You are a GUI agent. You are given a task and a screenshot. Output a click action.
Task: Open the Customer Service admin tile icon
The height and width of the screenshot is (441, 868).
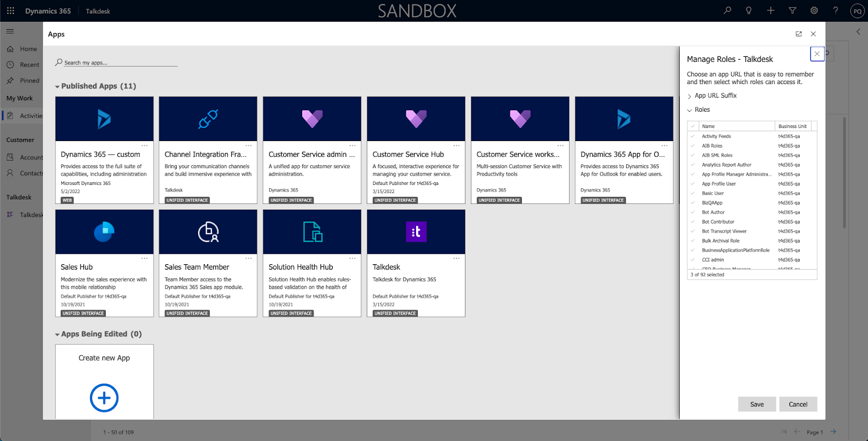tap(312, 119)
